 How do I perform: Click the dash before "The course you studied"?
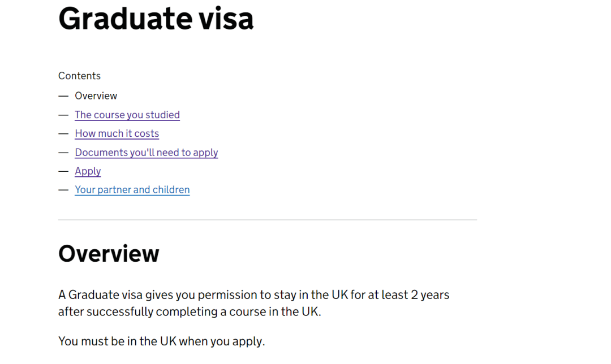63,115
